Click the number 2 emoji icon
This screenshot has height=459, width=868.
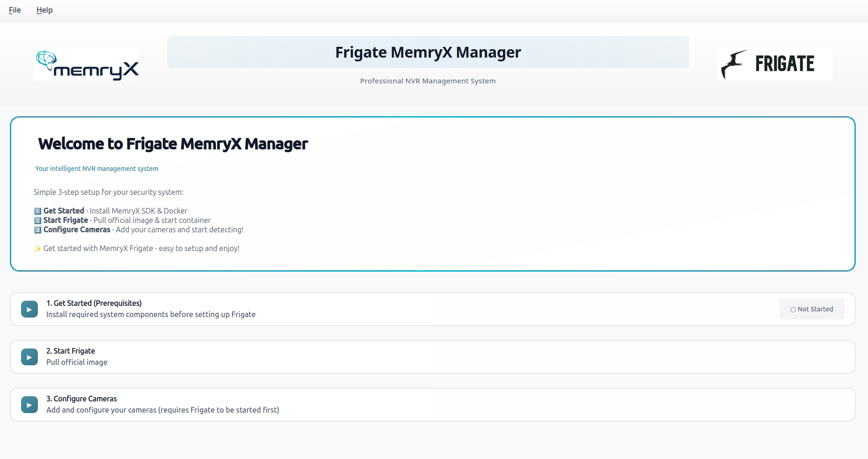click(37, 221)
